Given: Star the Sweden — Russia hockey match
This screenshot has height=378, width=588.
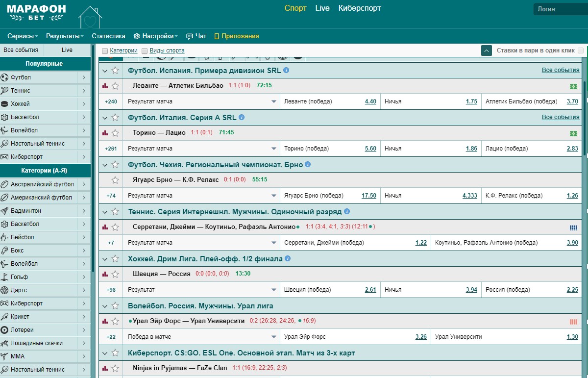Looking at the screenshot, I should (x=115, y=274).
